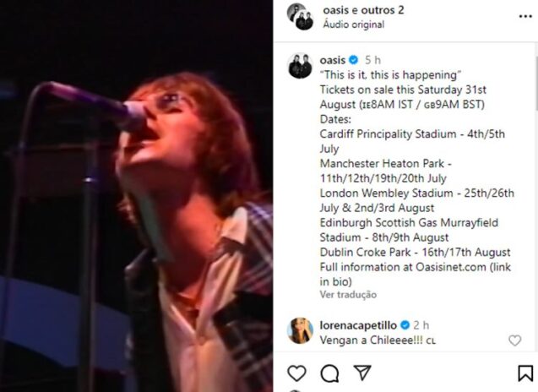Save the post with the bookmark icon

tap(525, 373)
